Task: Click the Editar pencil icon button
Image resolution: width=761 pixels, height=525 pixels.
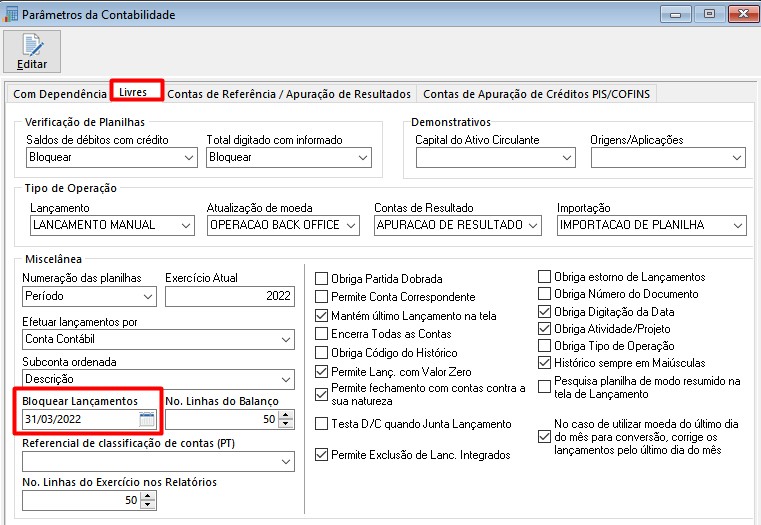Action: coord(32,51)
